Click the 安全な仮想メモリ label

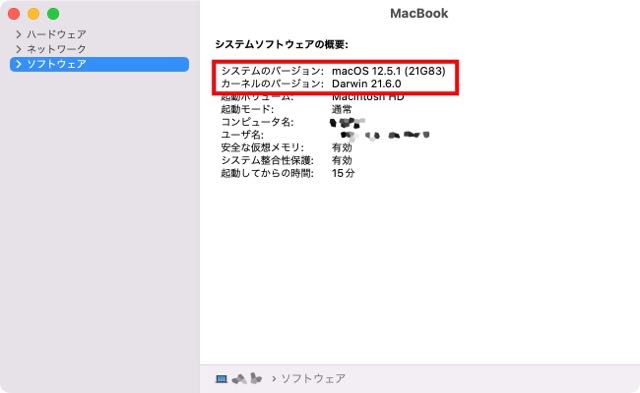262,147
